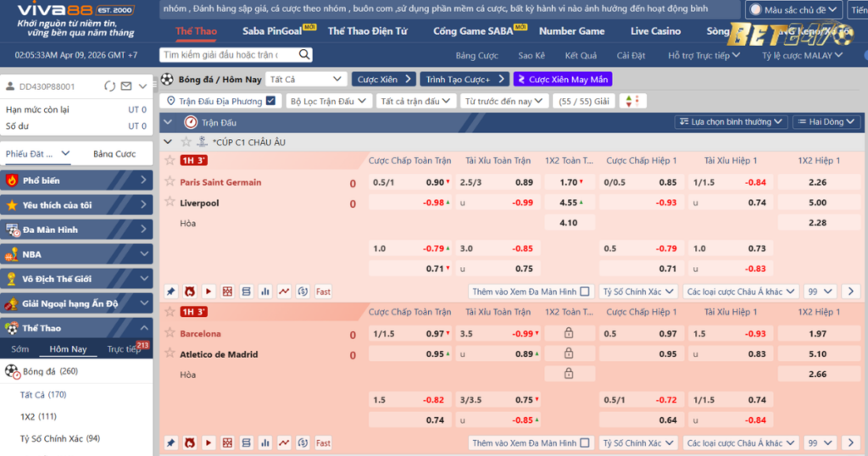This screenshot has width=868, height=456.
Task: Check Thêm vào Xem Đa Màn Hình for Barcelona match
Action: (585, 443)
